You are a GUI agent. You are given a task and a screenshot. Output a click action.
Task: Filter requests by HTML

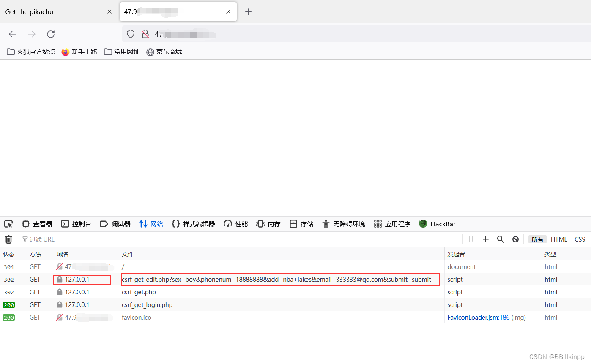[559, 239]
